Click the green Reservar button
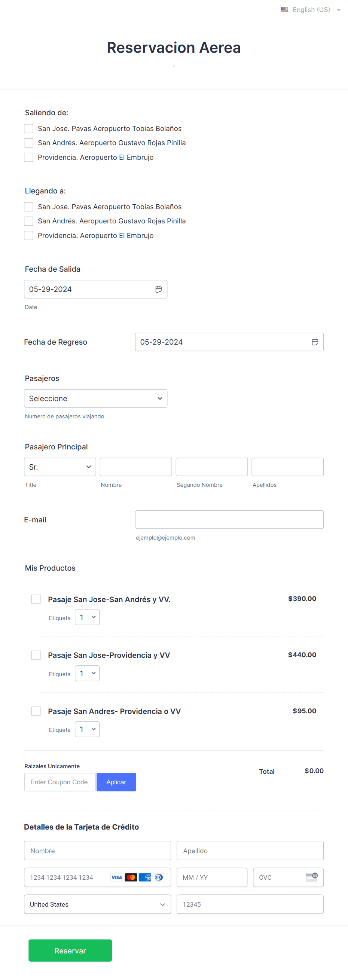This screenshot has width=348, height=980. (70, 950)
